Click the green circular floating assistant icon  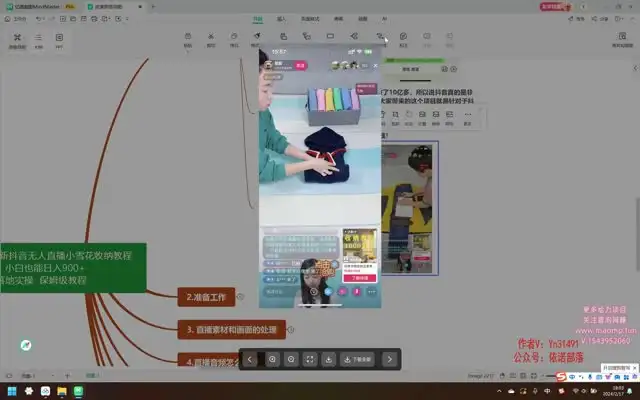click(25, 345)
